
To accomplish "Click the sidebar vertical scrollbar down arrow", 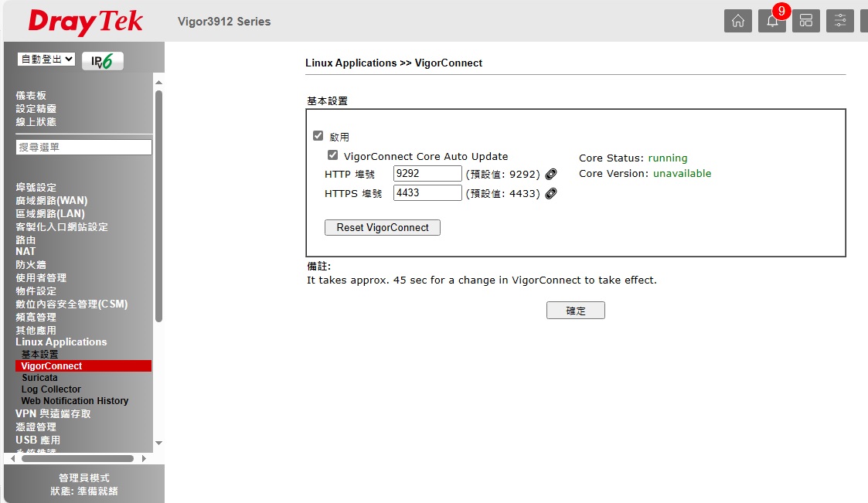I will click(159, 443).
